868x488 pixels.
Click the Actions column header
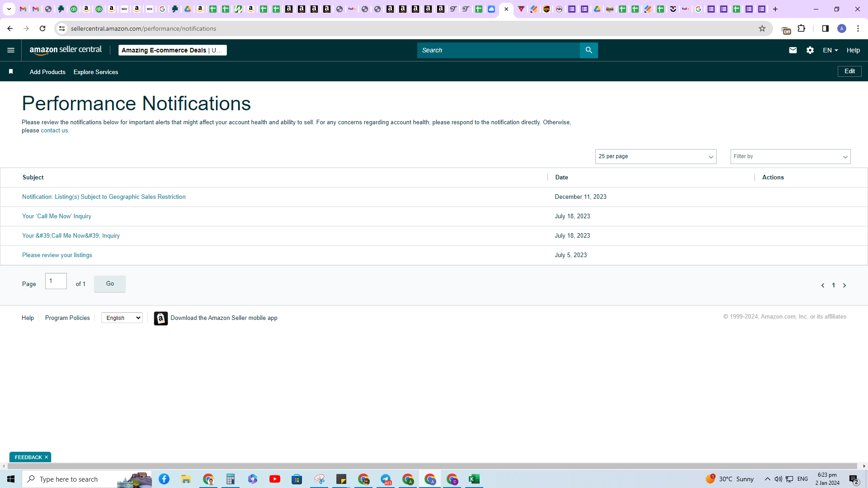coord(773,177)
